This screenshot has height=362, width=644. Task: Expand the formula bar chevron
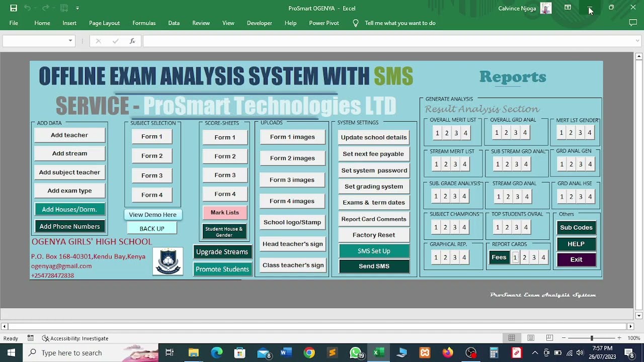point(637,41)
